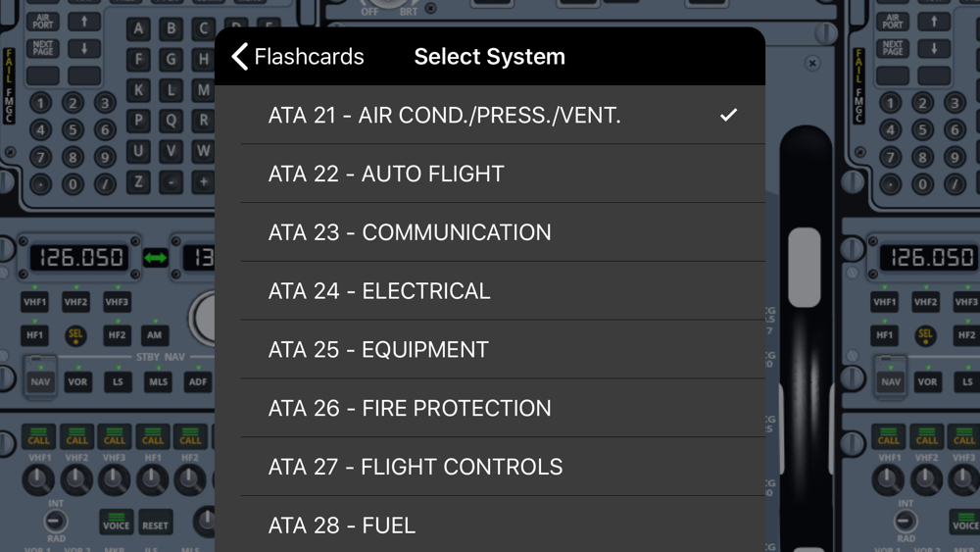Screen dimensions: 980x552
Task: Click the RESET key on audio panel
Action: tap(155, 526)
